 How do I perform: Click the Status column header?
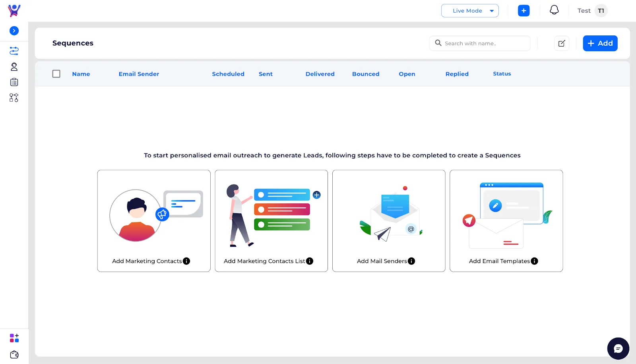click(502, 74)
